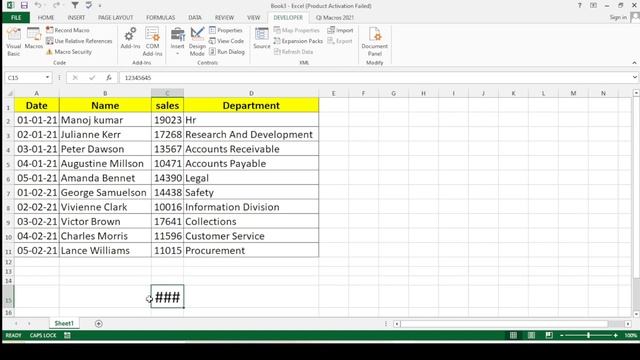Viewport: 640px width, 360px height.
Task: Open the Visual Basic editor
Action: [13, 42]
